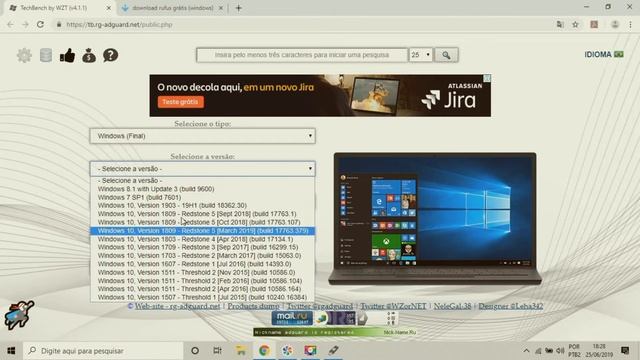Image resolution: width=640 pixels, height=360 pixels.
Task: Open the Windows Start menu
Action: coord(11,350)
